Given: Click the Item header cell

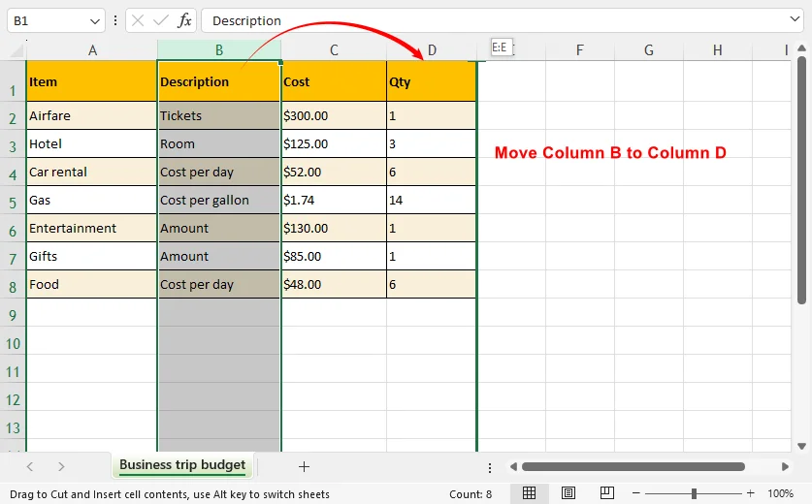Looking at the screenshot, I should 91,81.
